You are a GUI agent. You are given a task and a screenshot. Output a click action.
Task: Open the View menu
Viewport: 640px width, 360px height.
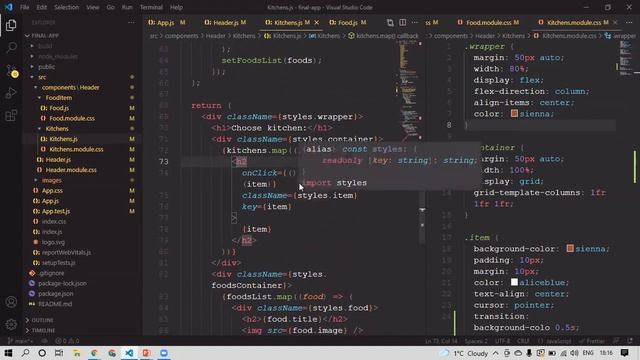tap(93, 7)
